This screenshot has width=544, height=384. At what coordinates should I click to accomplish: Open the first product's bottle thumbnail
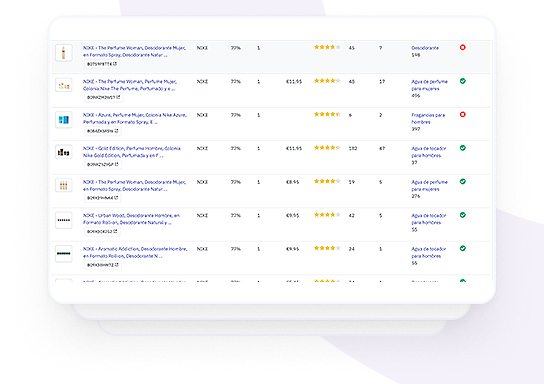tap(64, 53)
